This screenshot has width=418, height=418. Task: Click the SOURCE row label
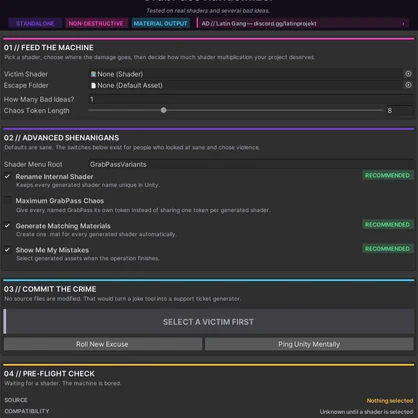coord(16,400)
